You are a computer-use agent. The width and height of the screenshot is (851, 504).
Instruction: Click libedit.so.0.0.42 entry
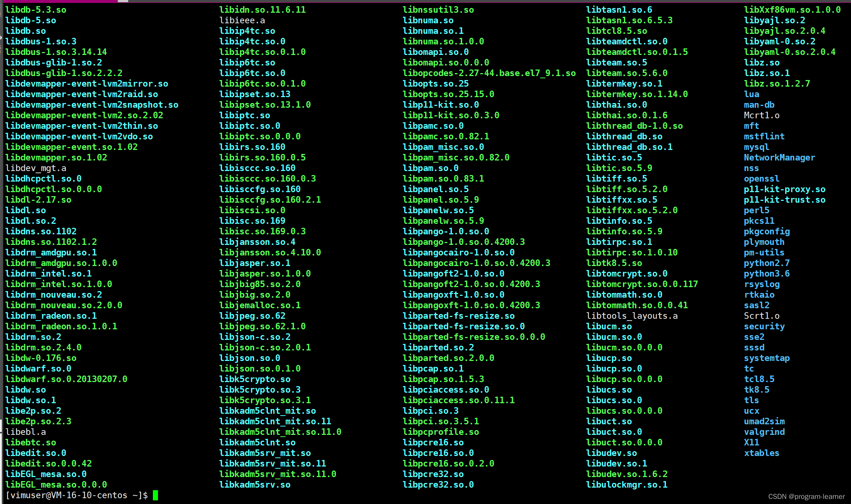click(x=48, y=464)
